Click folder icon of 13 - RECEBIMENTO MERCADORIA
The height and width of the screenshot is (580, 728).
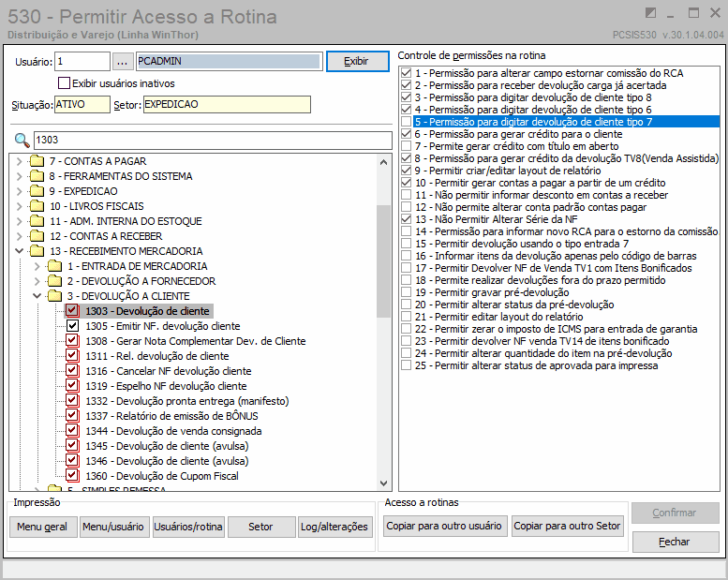[37, 251]
